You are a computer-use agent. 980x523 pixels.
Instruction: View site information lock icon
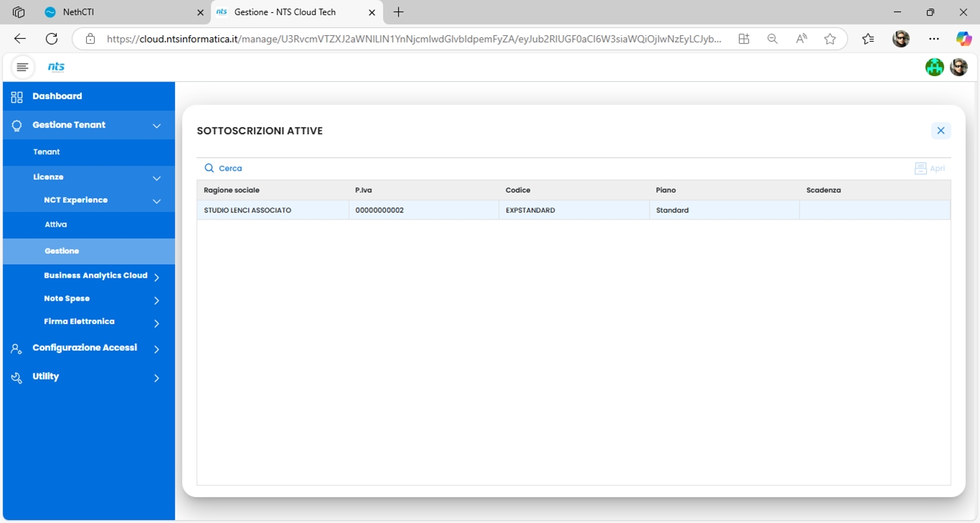(90, 39)
